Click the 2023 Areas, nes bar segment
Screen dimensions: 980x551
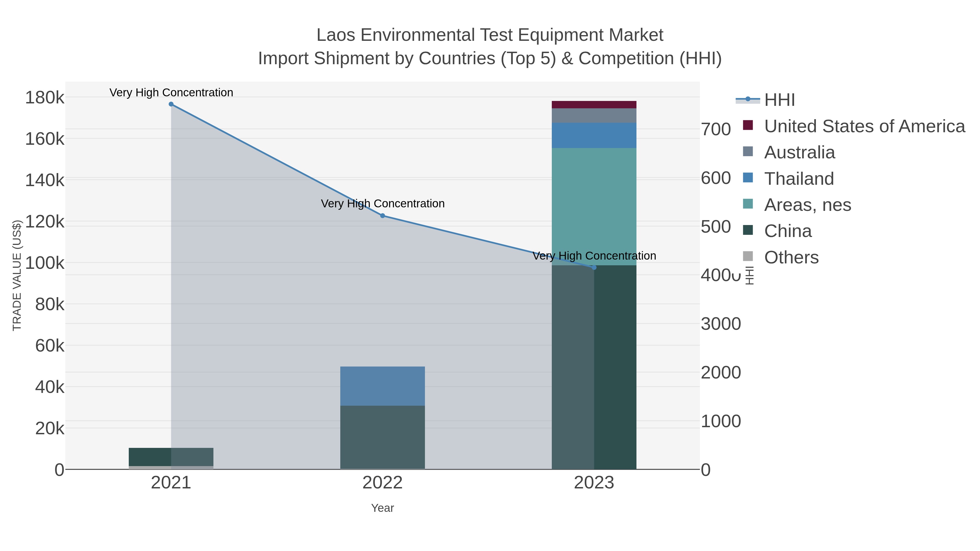tap(594, 207)
